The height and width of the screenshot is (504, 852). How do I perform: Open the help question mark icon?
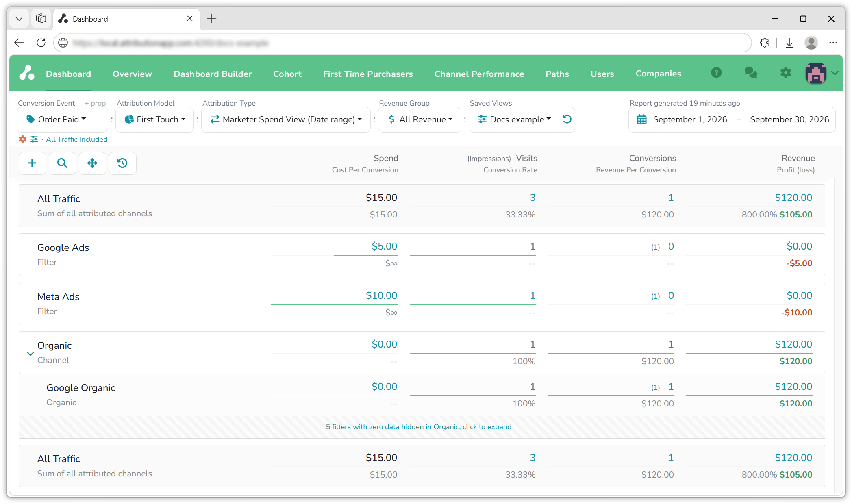pos(716,73)
